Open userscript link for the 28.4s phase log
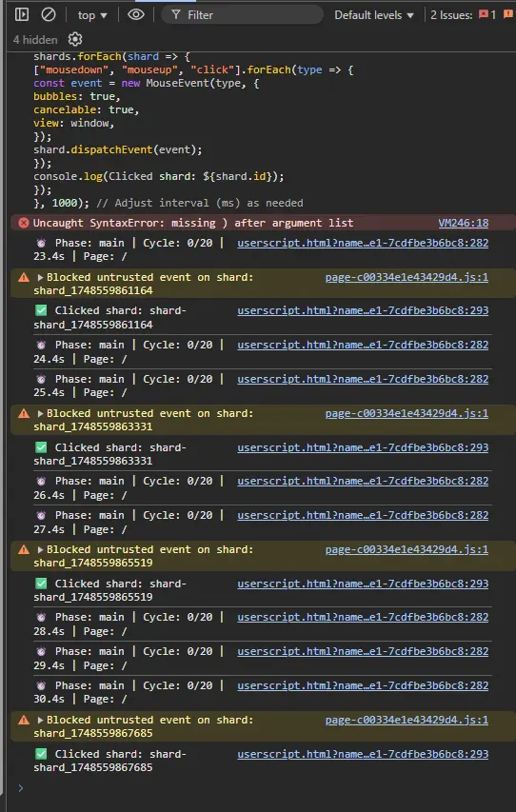This screenshot has height=812, width=516. point(363,617)
